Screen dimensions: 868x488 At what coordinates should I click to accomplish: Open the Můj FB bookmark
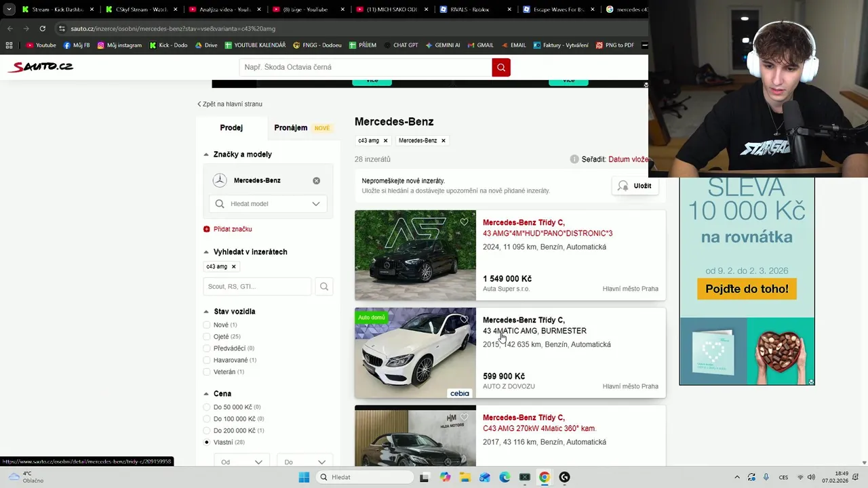[x=77, y=45]
